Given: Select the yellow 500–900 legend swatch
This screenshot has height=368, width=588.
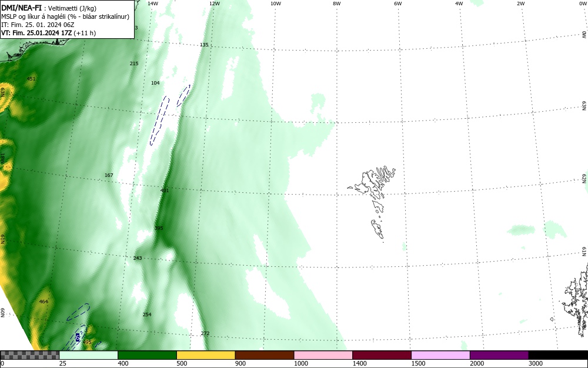Looking at the screenshot, I should pyautogui.click(x=206, y=355).
